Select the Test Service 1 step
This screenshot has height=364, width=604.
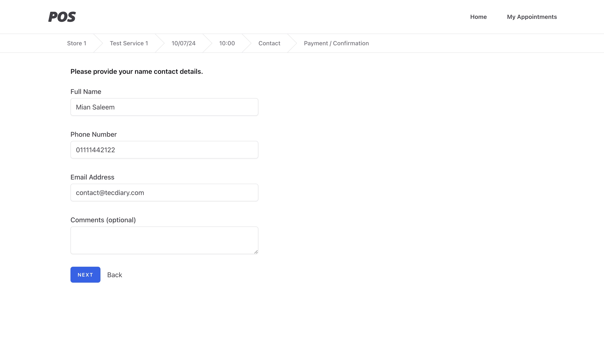click(x=129, y=43)
